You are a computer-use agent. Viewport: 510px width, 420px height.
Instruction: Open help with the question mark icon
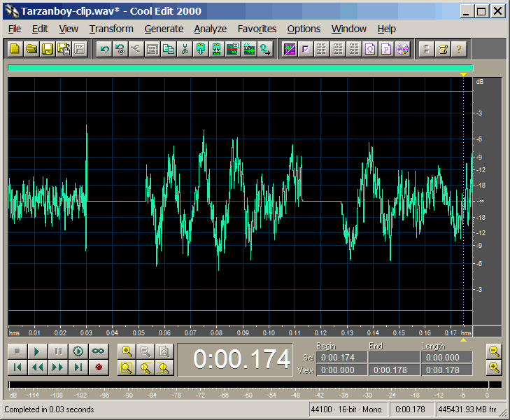coord(459,49)
